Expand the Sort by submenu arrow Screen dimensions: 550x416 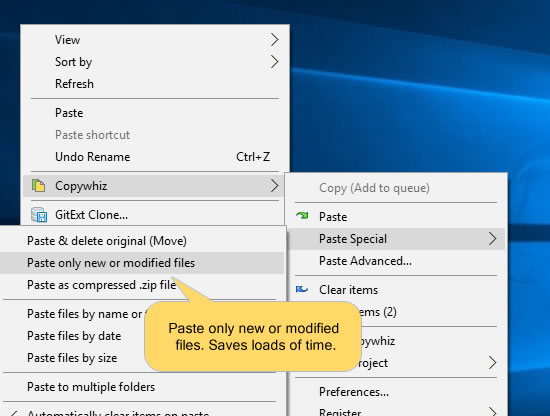click(274, 62)
